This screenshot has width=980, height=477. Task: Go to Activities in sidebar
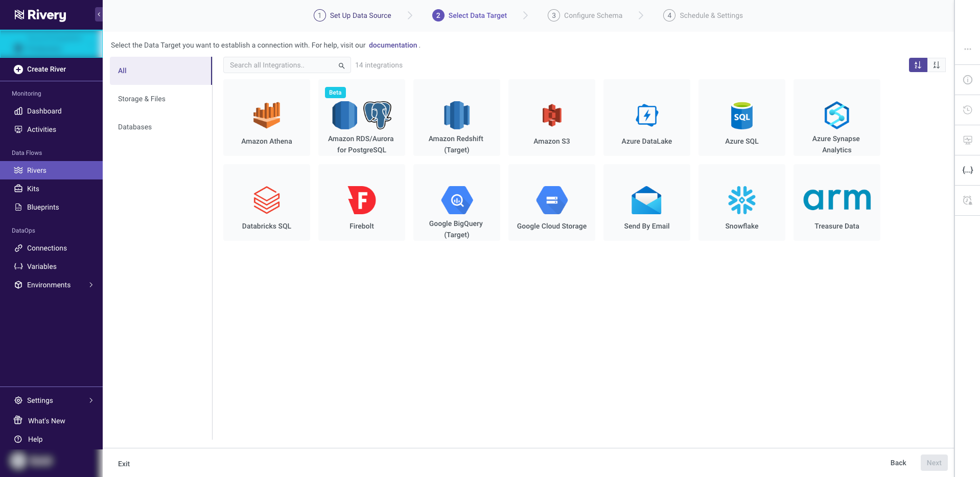pos(51,129)
